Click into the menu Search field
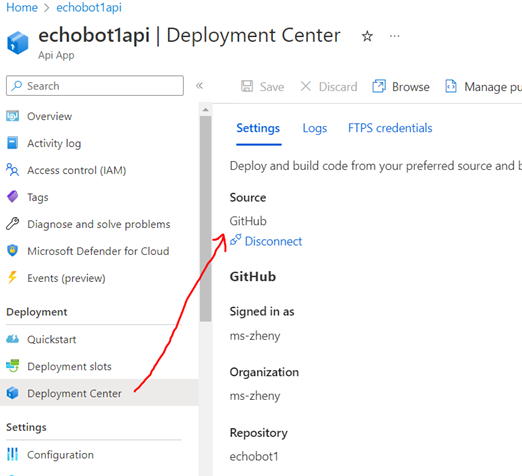 point(95,86)
